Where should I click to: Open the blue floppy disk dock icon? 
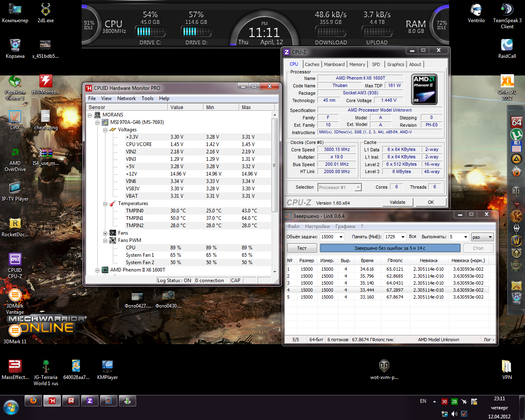coord(516,146)
